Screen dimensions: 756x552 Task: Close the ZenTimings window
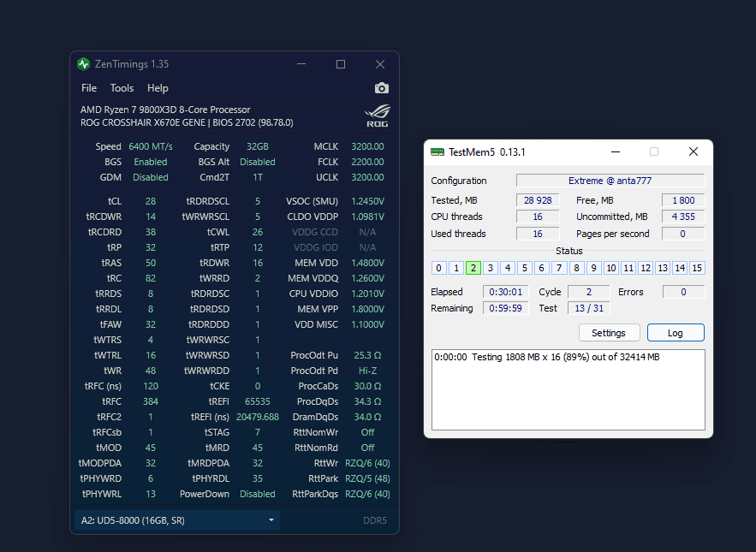[x=380, y=64]
